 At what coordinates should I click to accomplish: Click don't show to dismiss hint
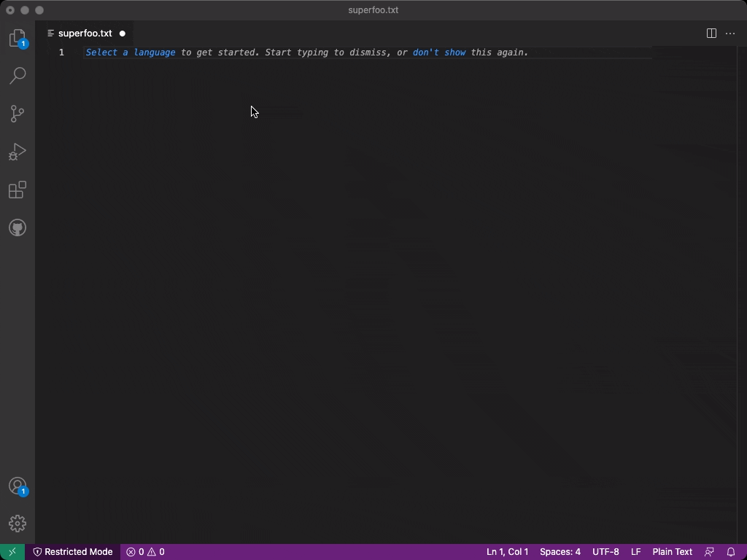click(439, 52)
